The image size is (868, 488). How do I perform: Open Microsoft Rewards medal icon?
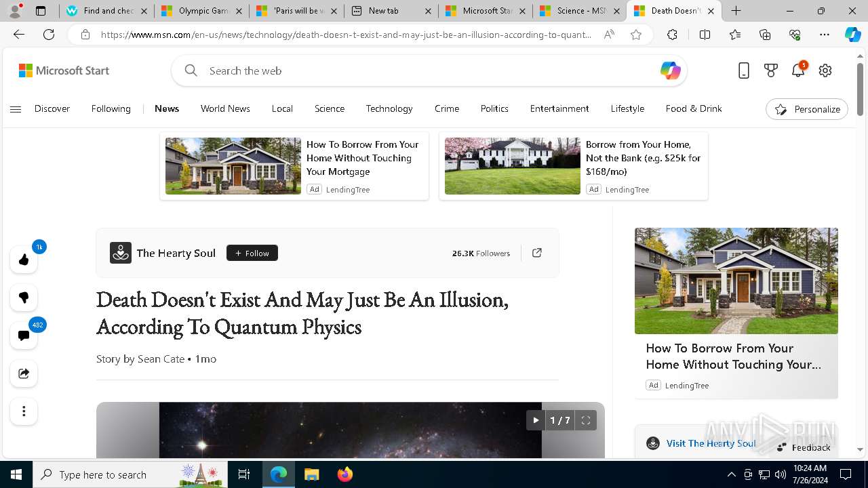click(x=771, y=70)
